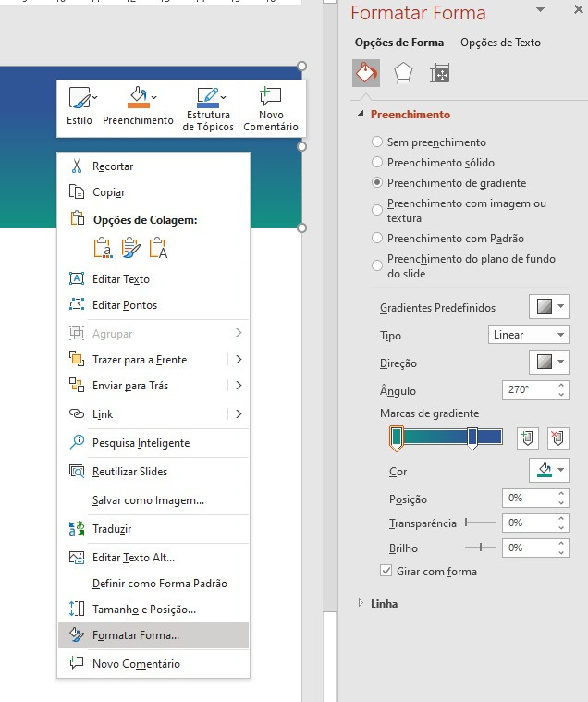Image resolution: width=588 pixels, height=702 pixels.
Task: Select Editar Texto from context menu
Action: tap(153, 279)
